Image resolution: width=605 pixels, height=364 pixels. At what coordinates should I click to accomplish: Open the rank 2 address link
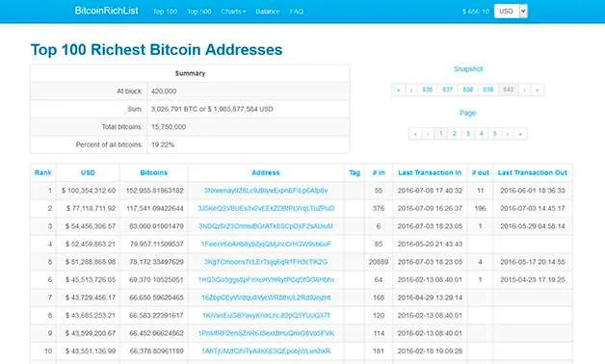click(266, 208)
